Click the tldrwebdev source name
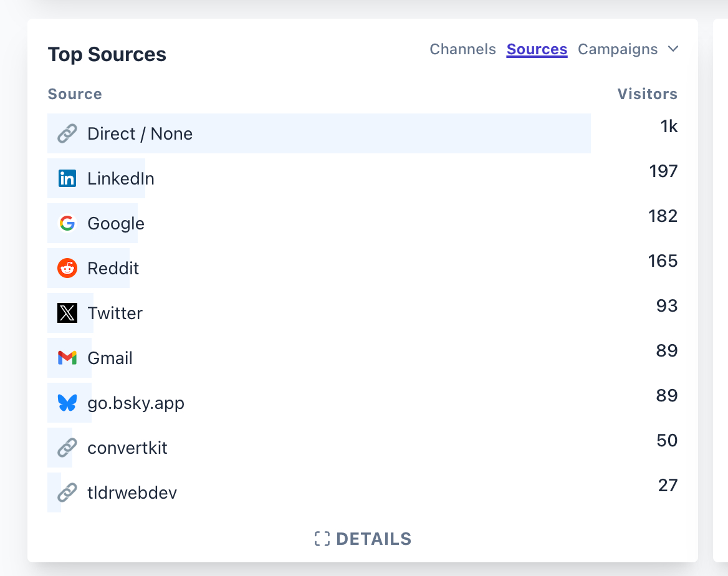The width and height of the screenshot is (728, 576). click(132, 493)
